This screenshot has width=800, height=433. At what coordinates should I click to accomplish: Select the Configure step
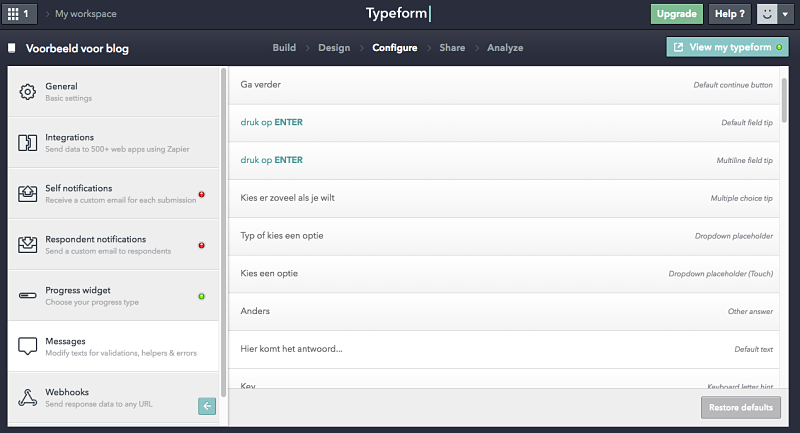[395, 47]
